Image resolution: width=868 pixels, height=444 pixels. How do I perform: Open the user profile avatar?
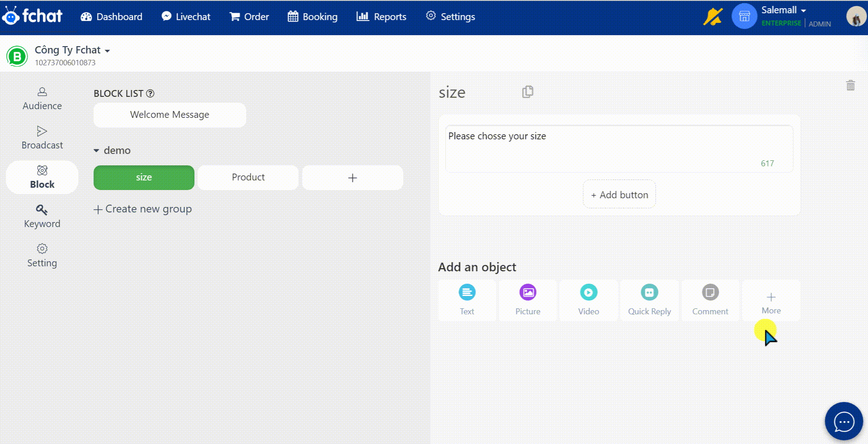856,16
